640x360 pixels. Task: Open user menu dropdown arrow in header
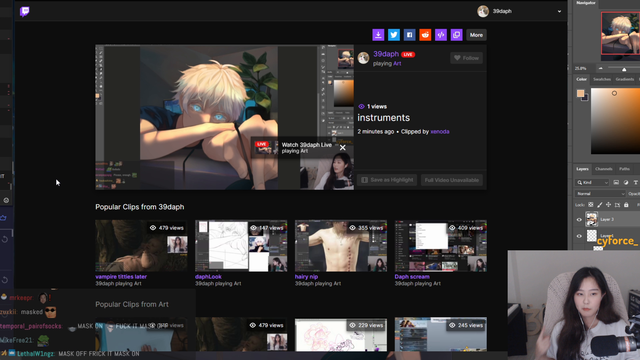[559, 11]
